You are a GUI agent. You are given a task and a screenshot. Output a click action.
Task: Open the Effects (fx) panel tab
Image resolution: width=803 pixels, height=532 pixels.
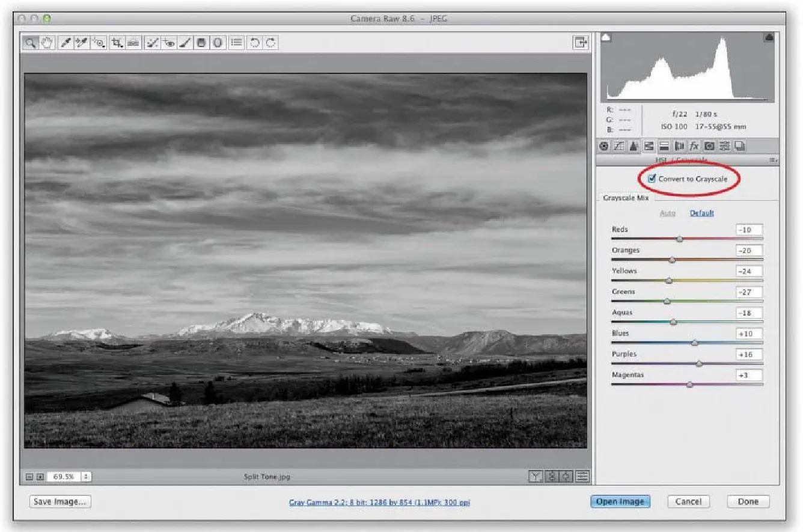(x=694, y=146)
